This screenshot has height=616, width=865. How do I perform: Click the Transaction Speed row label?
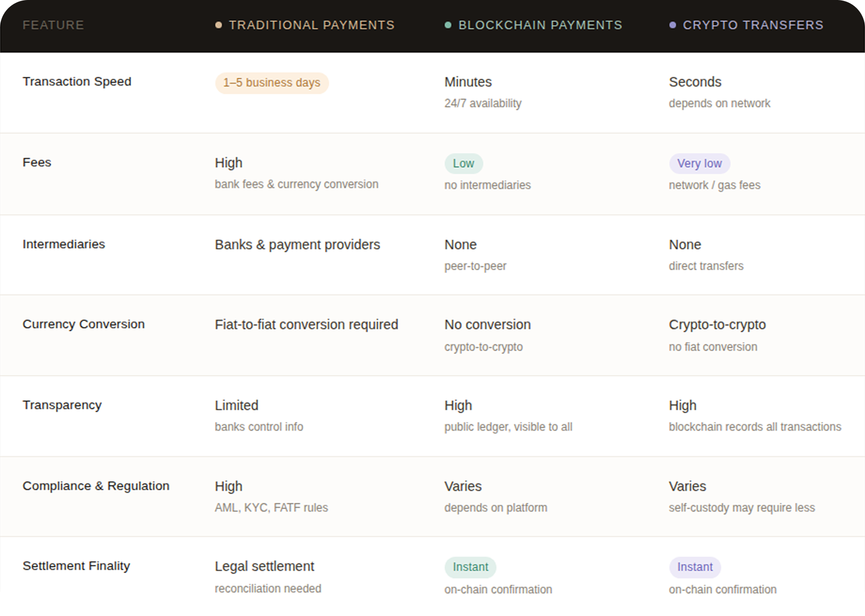pyautogui.click(x=77, y=81)
